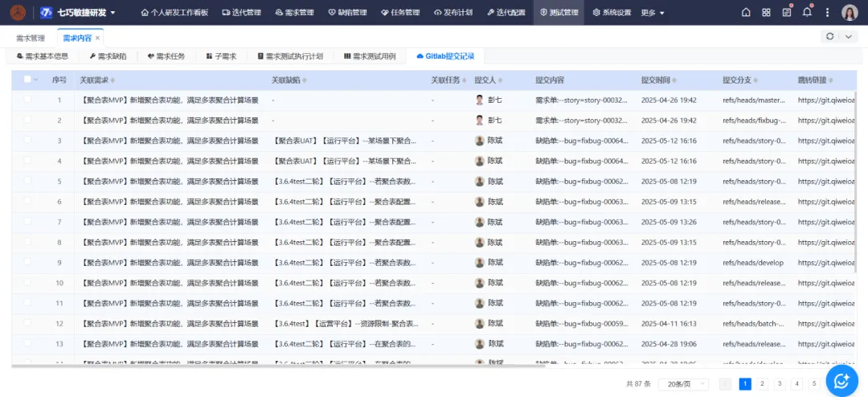Open the floating AI chat assistant button
The width and height of the screenshot is (868, 397).
[841, 380]
